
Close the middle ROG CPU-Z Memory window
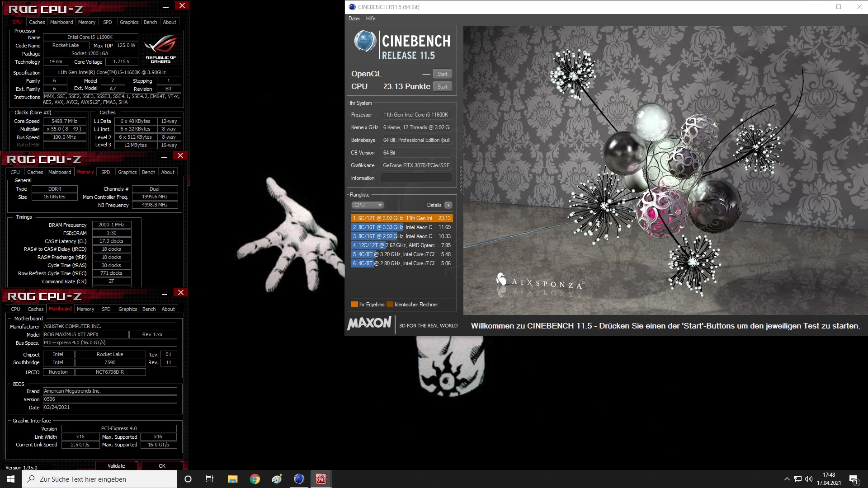(180, 155)
